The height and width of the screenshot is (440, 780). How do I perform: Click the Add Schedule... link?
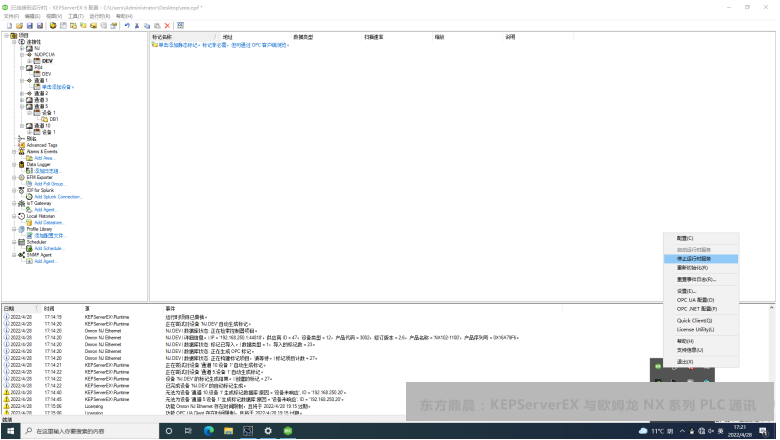click(x=49, y=248)
